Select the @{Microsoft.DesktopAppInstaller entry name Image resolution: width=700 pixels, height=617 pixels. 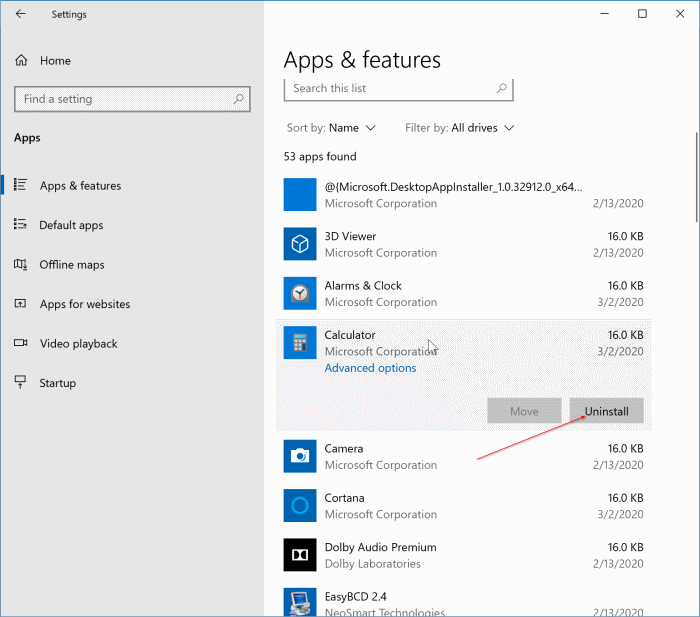453,187
